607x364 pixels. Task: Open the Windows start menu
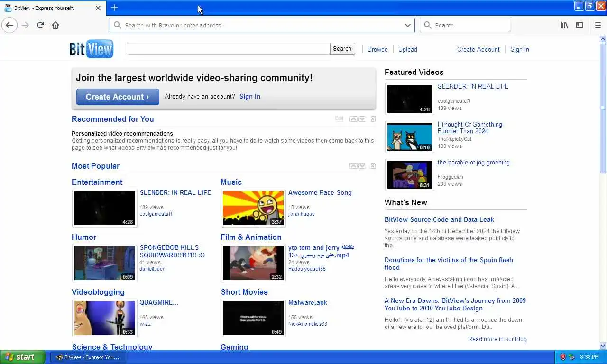22,357
